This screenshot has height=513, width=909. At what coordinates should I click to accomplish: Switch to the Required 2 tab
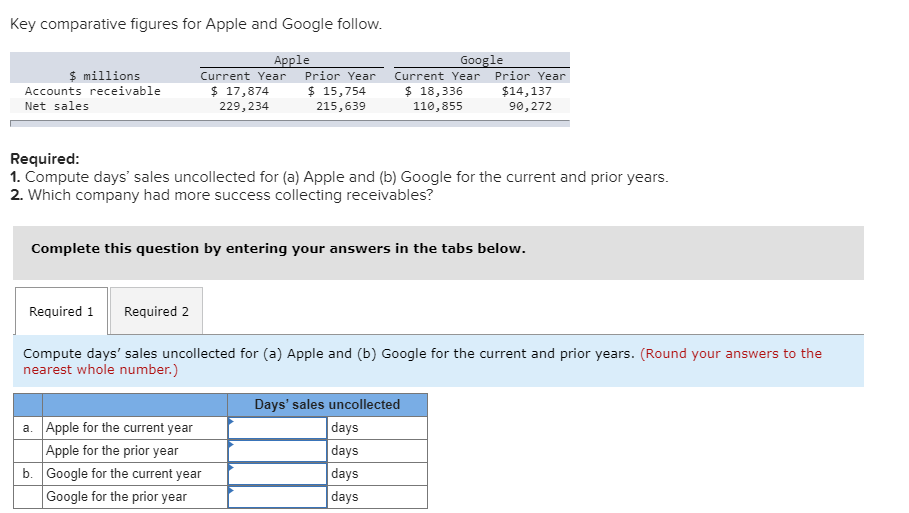157,311
